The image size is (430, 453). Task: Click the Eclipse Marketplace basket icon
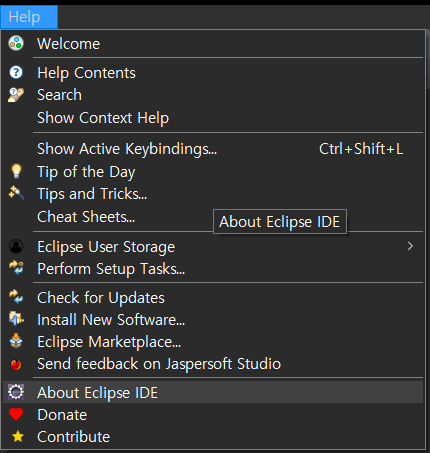16,341
